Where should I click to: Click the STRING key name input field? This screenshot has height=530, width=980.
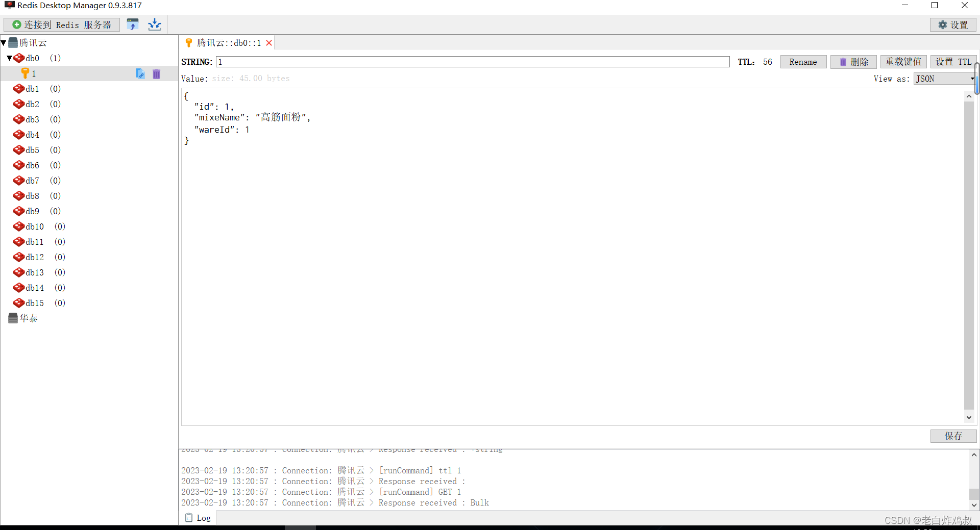[x=473, y=62]
